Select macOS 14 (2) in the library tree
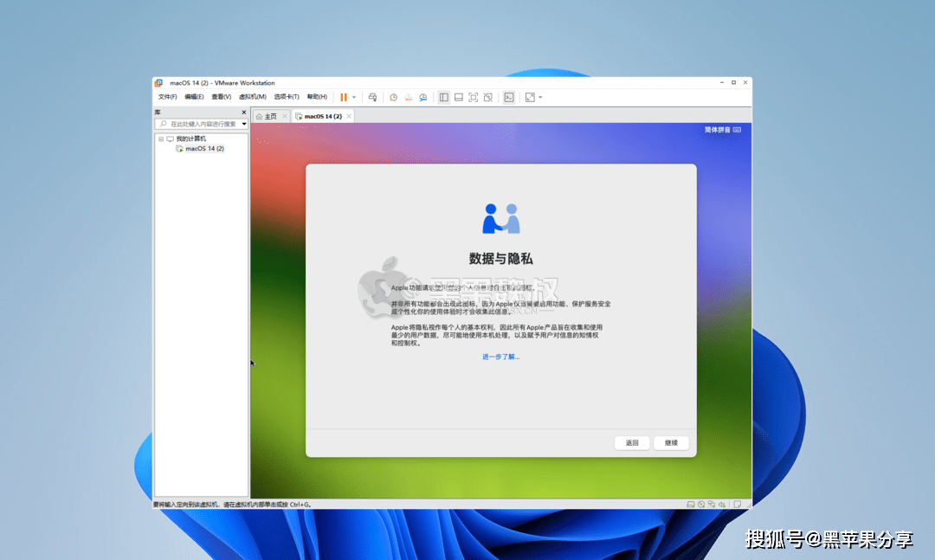Viewport: 935px width, 560px height. tap(204, 149)
